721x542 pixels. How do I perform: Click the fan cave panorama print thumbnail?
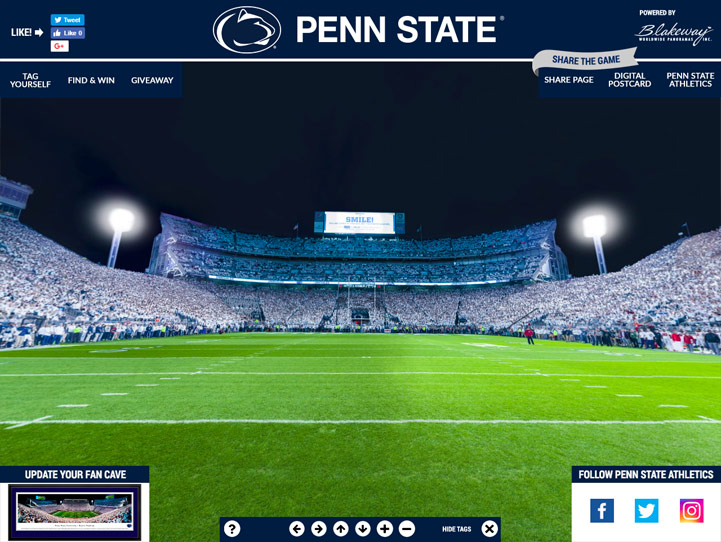click(74, 512)
